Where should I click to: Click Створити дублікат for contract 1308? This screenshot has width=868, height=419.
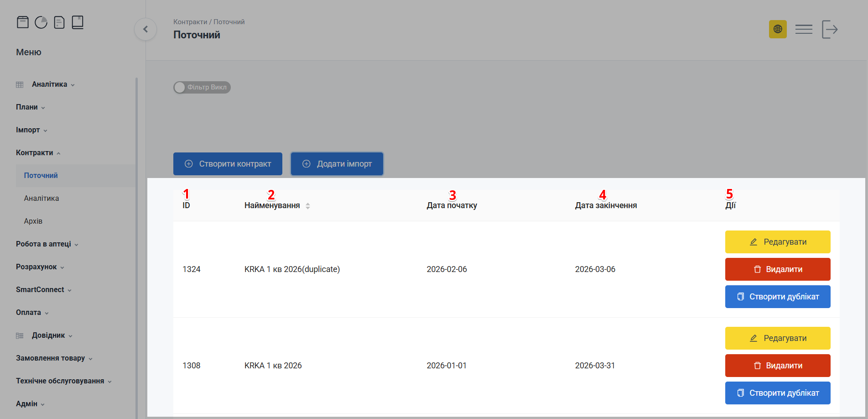(x=778, y=393)
